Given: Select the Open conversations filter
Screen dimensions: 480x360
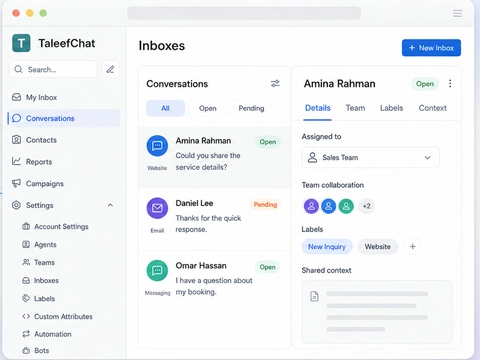Looking at the screenshot, I should (208, 108).
